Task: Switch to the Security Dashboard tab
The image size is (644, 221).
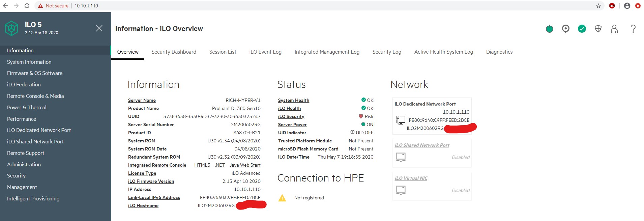Action: (174, 52)
